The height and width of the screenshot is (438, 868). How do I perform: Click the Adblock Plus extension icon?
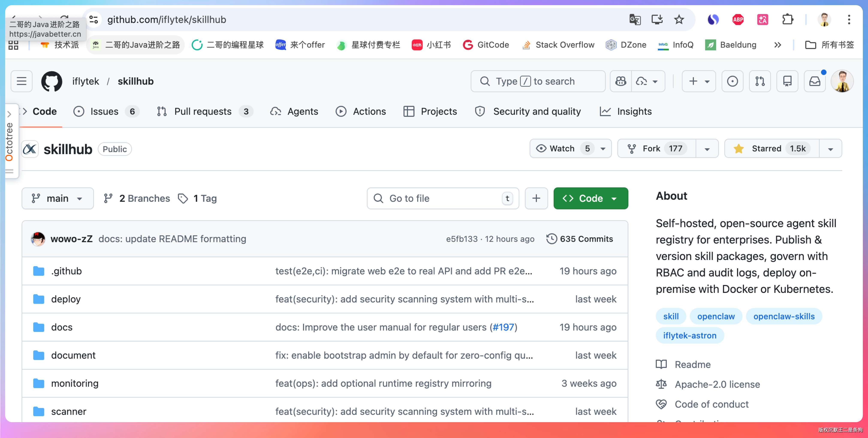738,19
